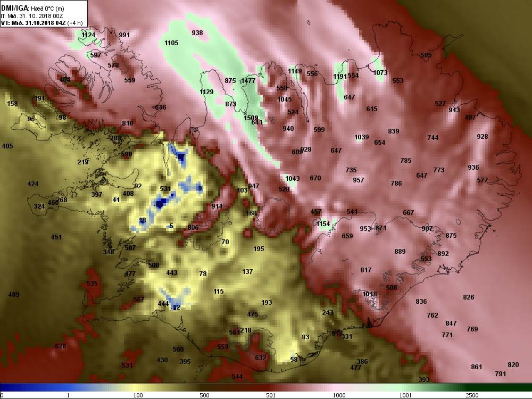532x399 pixels.
Task: Select the 632 value on the south coast
Action: click(261, 358)
